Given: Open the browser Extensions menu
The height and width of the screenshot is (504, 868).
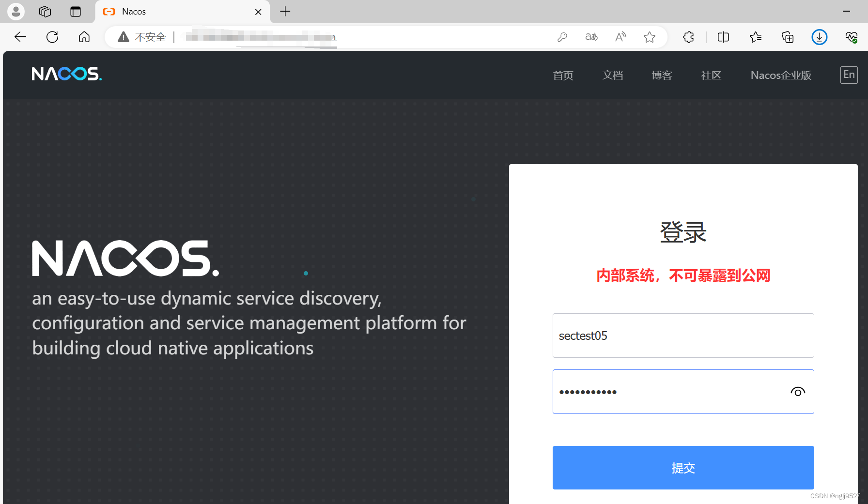Looking at the screenshot, I should click(688, 37).
